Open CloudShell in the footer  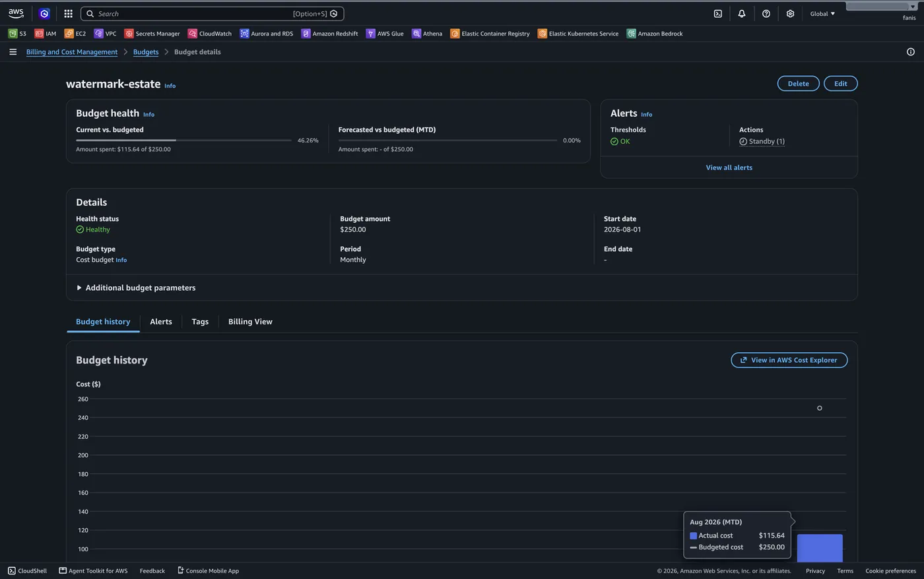(27, 570)
